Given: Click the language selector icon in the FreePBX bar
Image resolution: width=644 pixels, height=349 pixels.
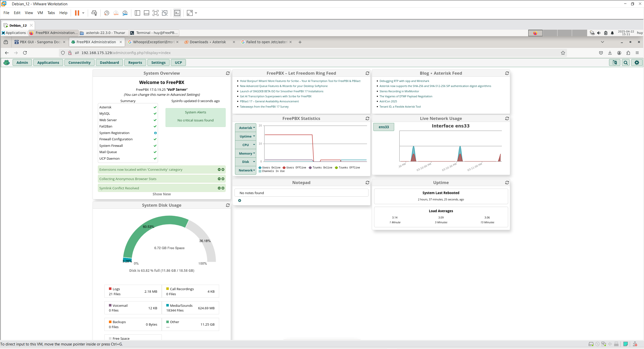Looking at the screenshot, I should point(614,63).
